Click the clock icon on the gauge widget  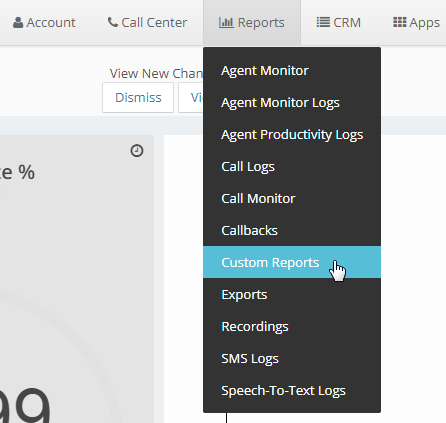(x=137, y=151)
